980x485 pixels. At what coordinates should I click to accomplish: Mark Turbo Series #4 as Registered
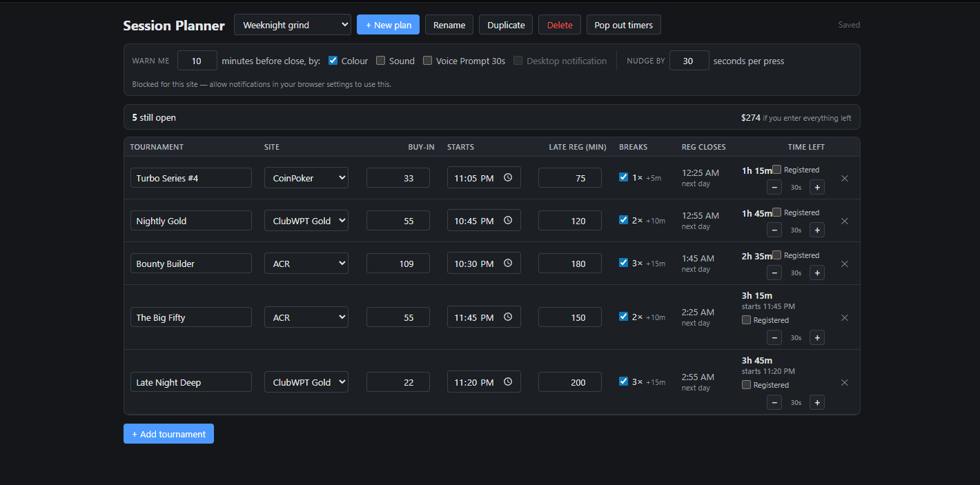click(x=776, y=169)
